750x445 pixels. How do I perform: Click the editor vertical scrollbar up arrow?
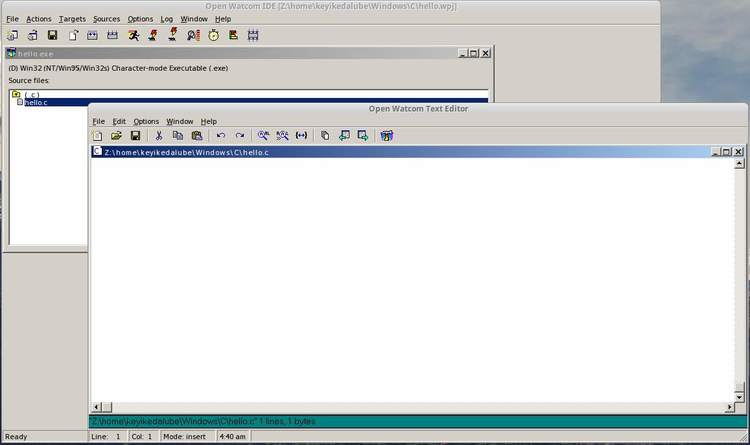[x=739, y=164]
